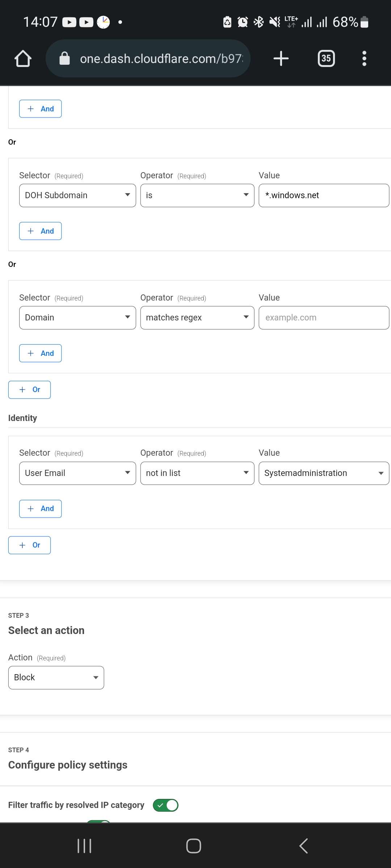Open the matches regex operator dropdown
391x868 pixels.
coord(197,318)
